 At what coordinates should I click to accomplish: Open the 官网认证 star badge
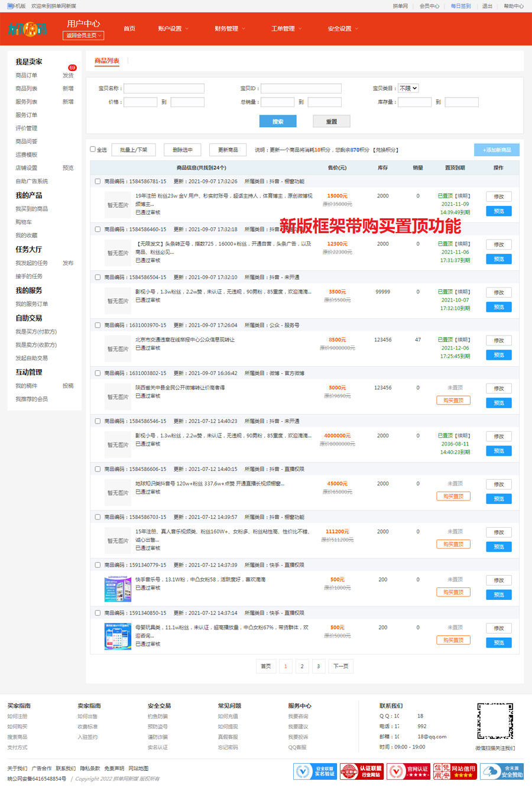(408, 771)
